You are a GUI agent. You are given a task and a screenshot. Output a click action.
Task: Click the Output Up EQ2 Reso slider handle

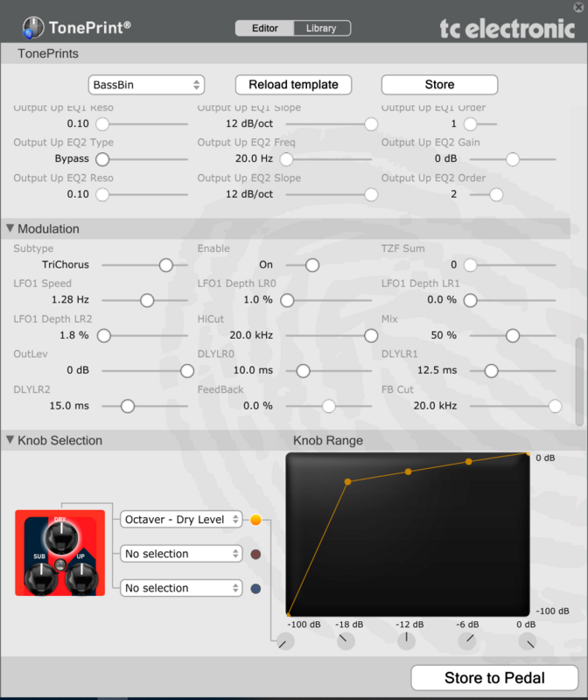click(102, 194)
